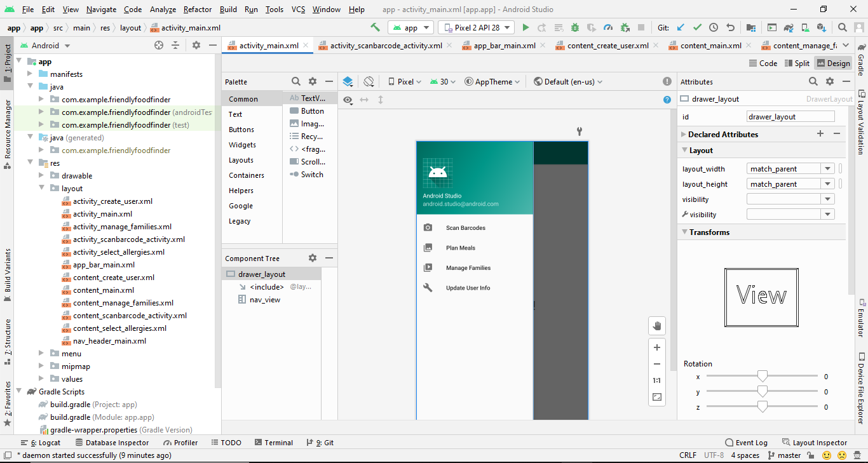The image size is (868, 463).
Task: Open the API 30 version dropdown
Action: [x=443, y=81]
